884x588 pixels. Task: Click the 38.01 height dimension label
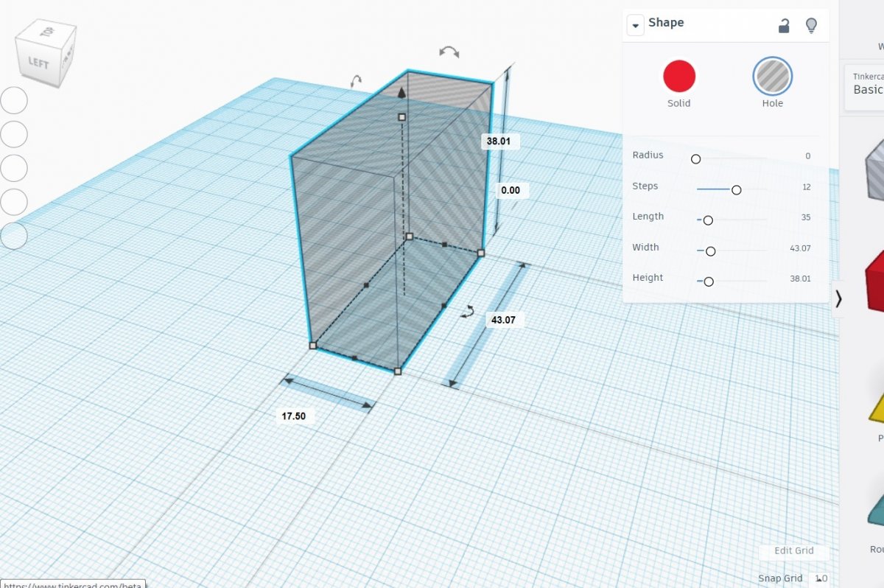pos(499,141)
